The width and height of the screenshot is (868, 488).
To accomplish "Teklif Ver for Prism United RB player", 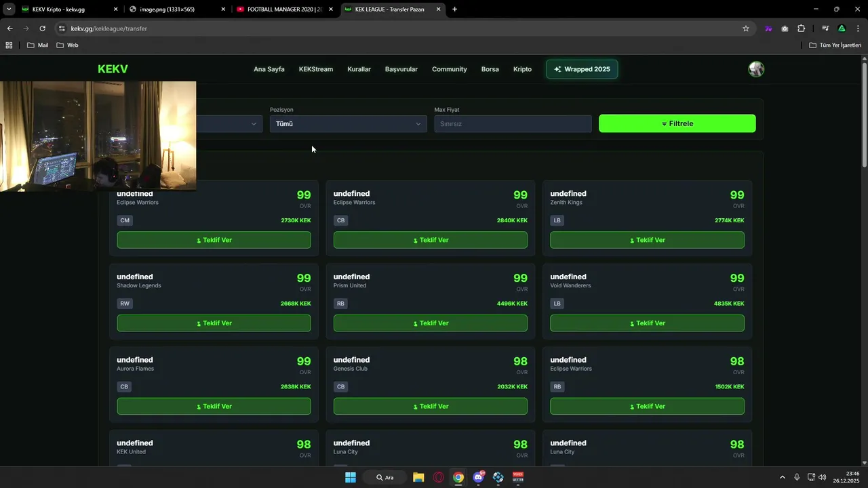I will pyautogui.click(x=431, y=323).
